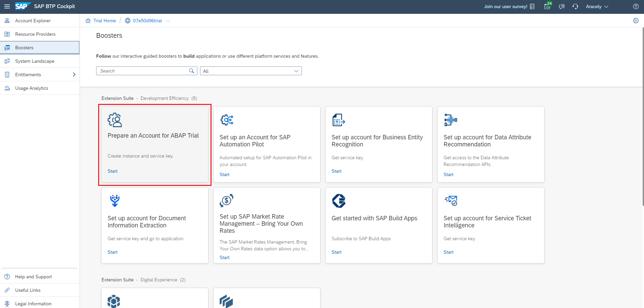Select Boosters in the sidebar
Viewport: 644px width, 308px height.
(40, 48)
